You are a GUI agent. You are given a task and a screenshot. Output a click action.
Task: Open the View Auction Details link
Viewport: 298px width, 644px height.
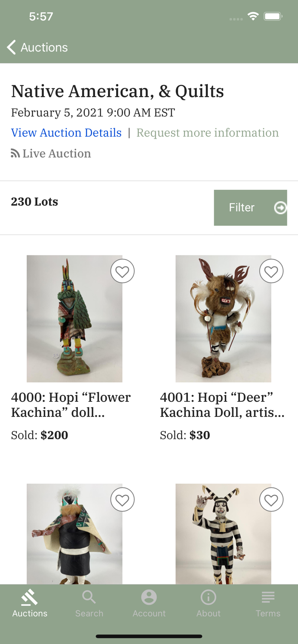tap(66, 133)
